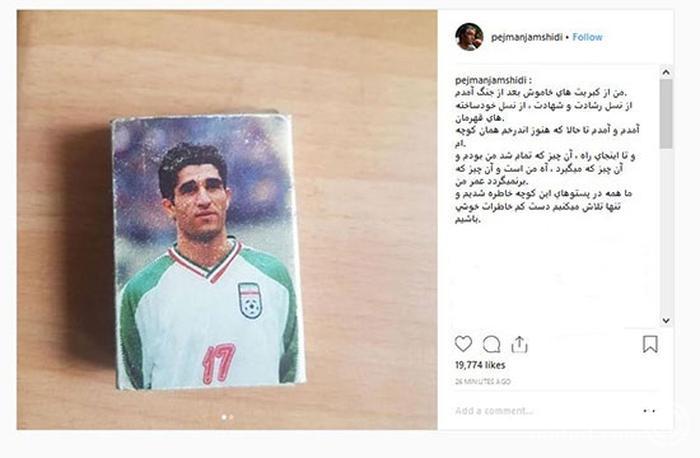Focus the Add a comment field
Screen dimensions: 700x458
click(545, 411)
